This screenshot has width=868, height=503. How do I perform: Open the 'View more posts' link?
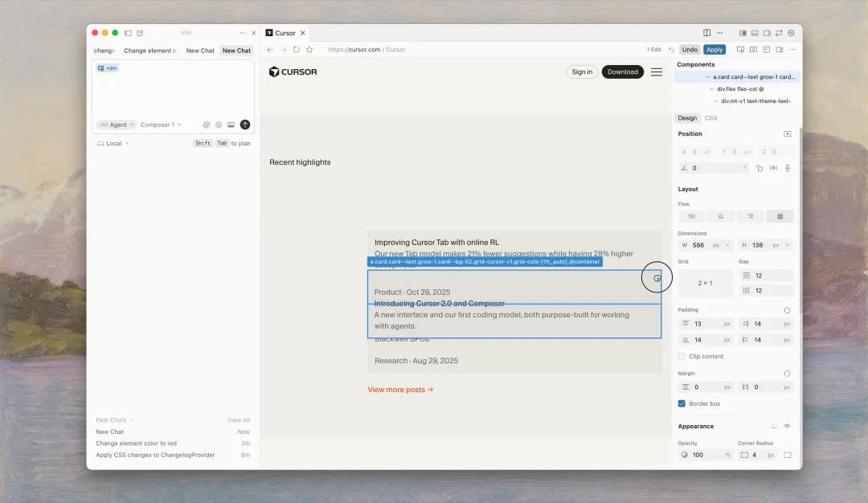point(400,390)
